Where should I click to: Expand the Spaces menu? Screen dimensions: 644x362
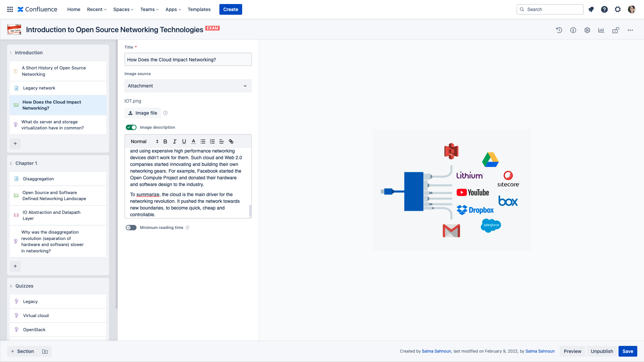(123, 9)
